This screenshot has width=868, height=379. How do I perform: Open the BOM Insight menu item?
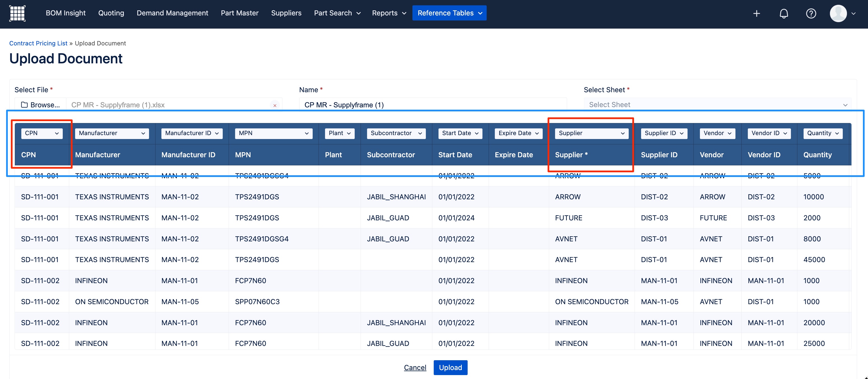(x=66, y=13)
